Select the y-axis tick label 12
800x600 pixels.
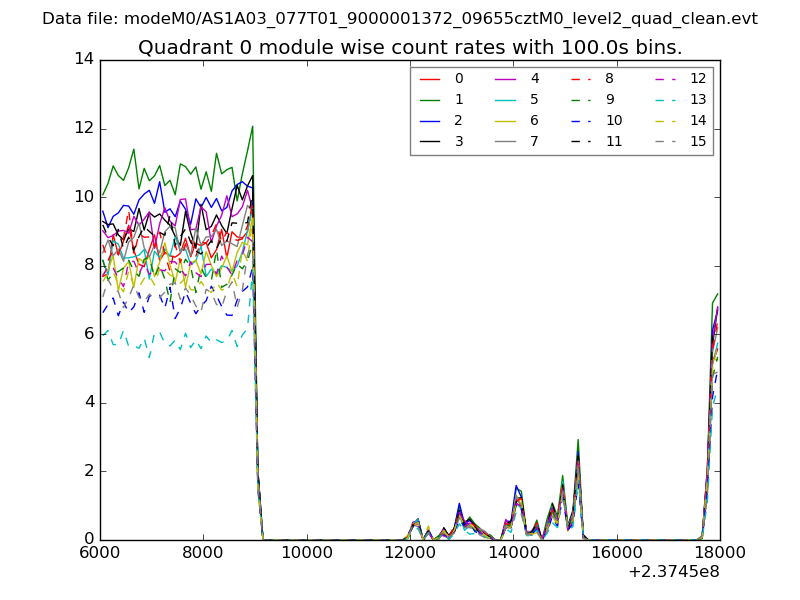point(83,128)
